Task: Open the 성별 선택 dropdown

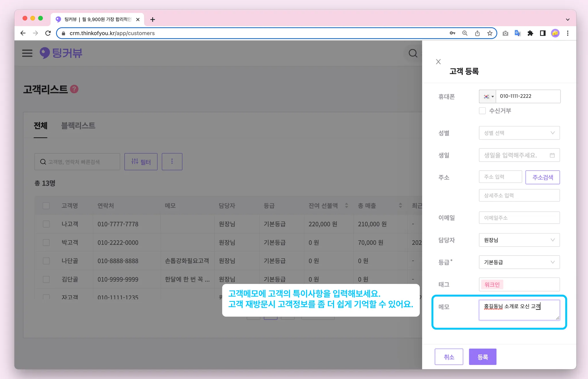Action: point(519,133)
